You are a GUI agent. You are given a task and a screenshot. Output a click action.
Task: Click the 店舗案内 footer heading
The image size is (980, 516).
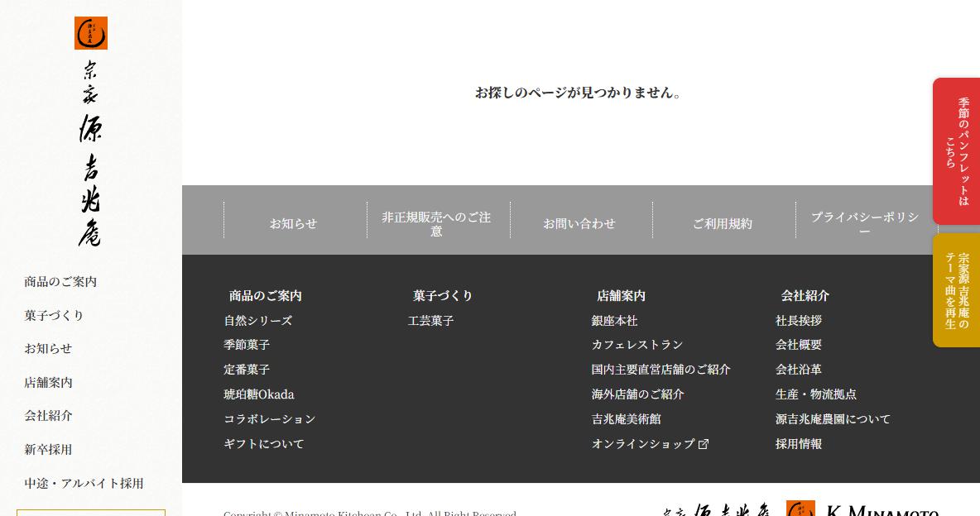(x=621, y=295)
